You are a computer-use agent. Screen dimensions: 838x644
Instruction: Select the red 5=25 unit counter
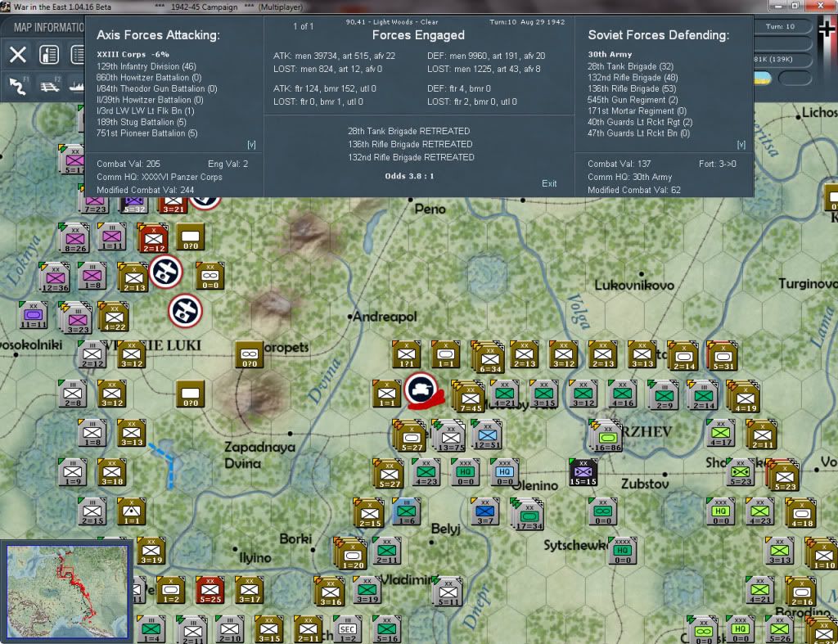tap(209, 591)
